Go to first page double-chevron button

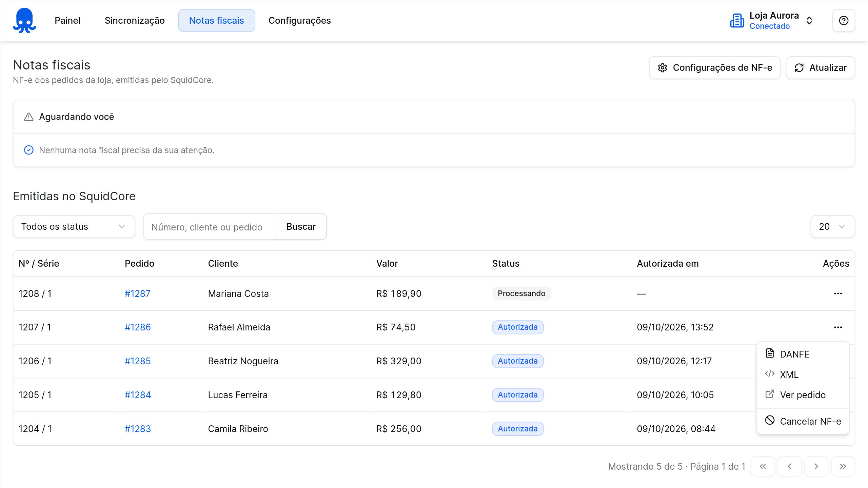click(763, 467)
